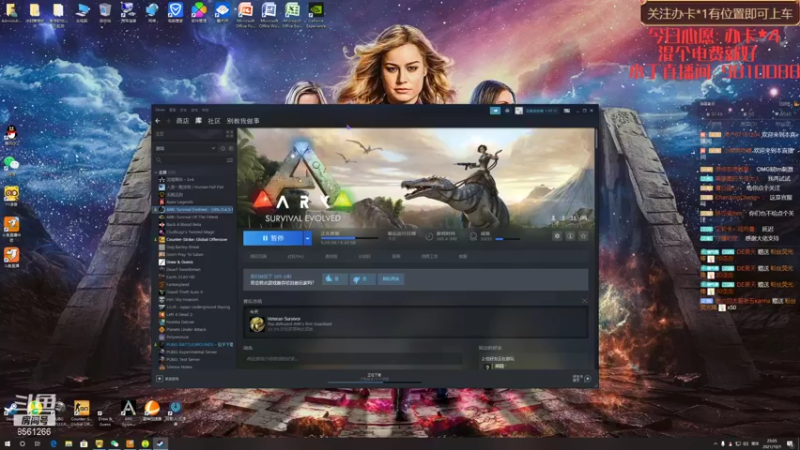Screen dimensions: 800x450
Task: Select PUBG: Test Server entry
Action: click(194, 359)
